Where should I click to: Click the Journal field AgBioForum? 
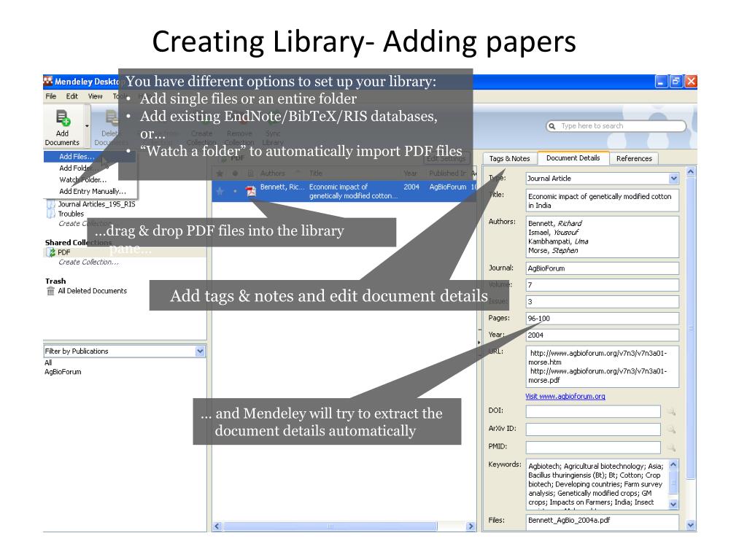tap(602, 268)
